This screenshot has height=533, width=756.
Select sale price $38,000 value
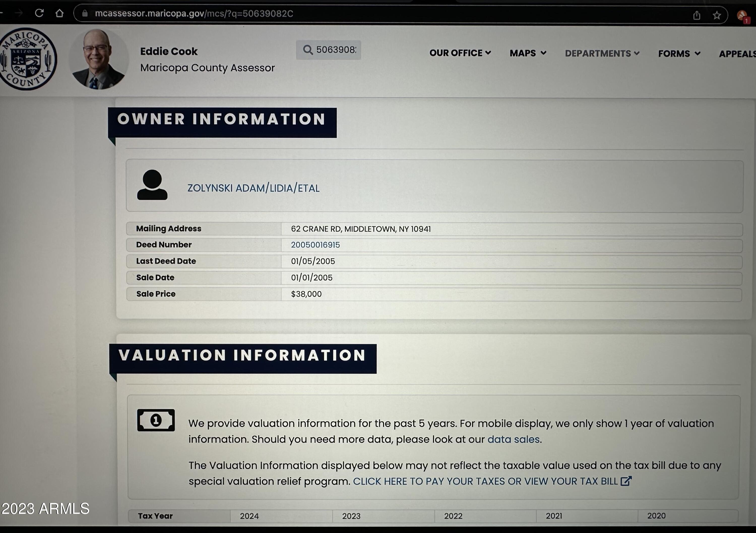(x=306, y=294)
